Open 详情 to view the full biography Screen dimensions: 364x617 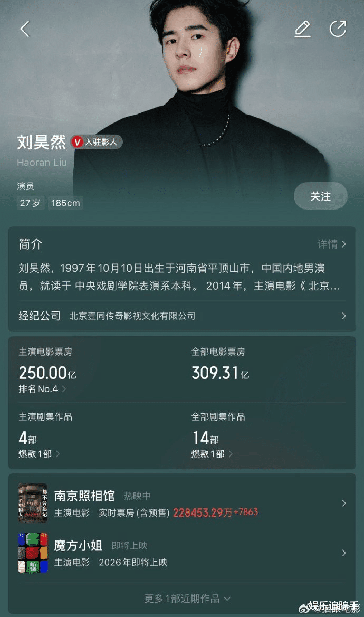pos(332,244)
